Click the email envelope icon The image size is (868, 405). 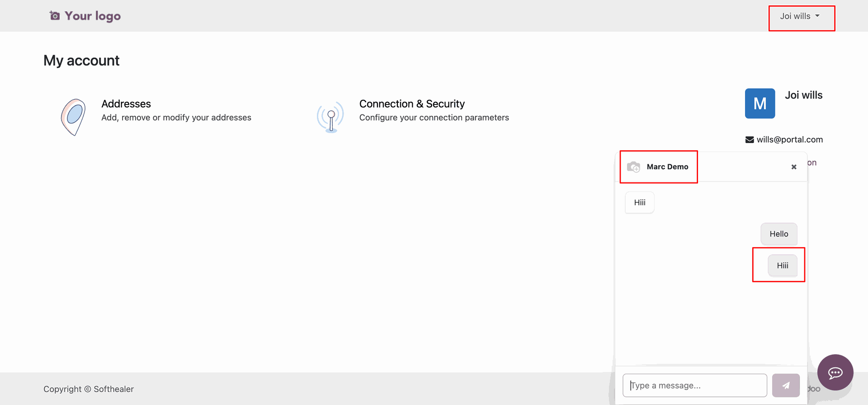(750, 140)
